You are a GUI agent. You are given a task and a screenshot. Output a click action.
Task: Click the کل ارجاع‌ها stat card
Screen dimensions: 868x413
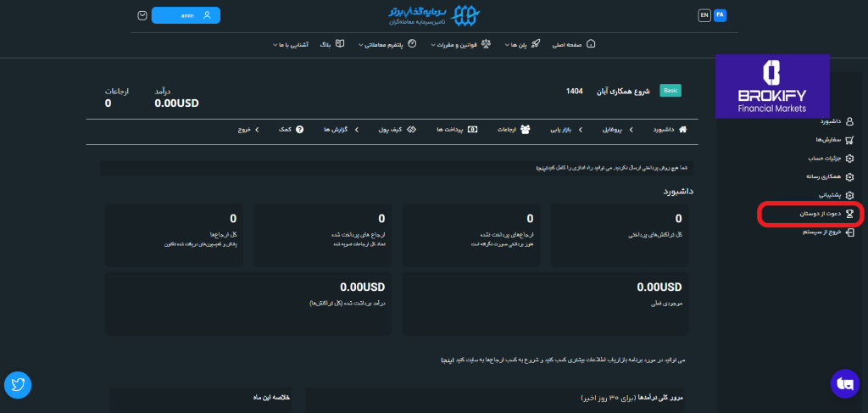pos(174,235)
